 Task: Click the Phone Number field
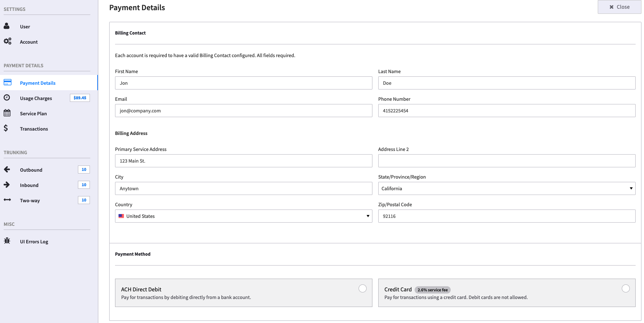(x=507, y=111)
